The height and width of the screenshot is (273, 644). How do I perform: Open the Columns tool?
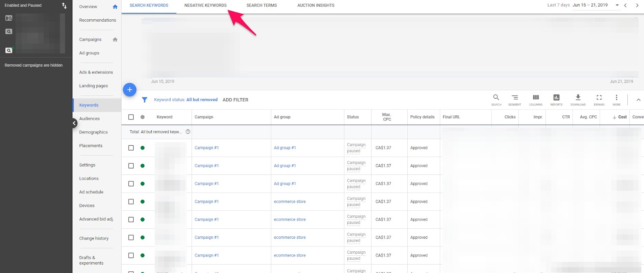point(536,100)
